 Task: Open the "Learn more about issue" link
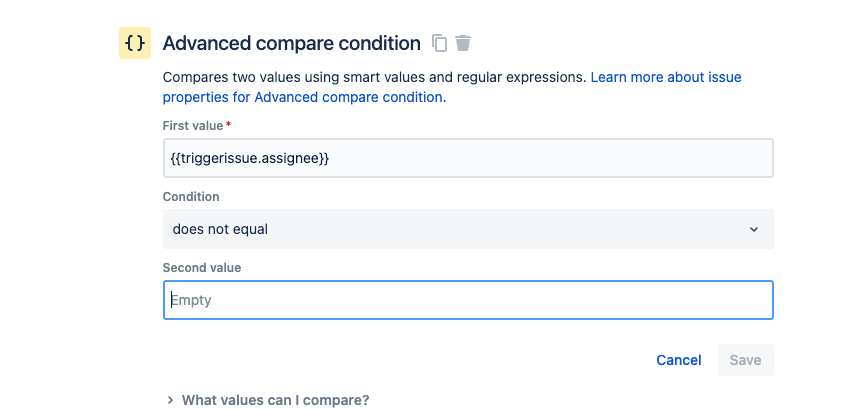click(x=666, y=77)
